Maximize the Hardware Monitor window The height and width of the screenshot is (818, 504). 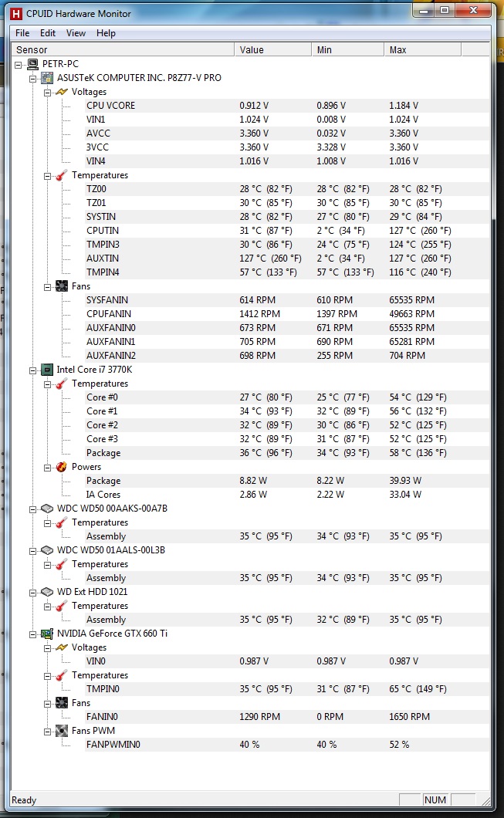(445, 11)
